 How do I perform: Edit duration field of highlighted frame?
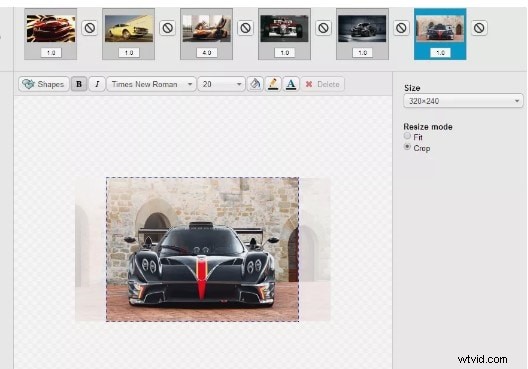pos(440,53)
